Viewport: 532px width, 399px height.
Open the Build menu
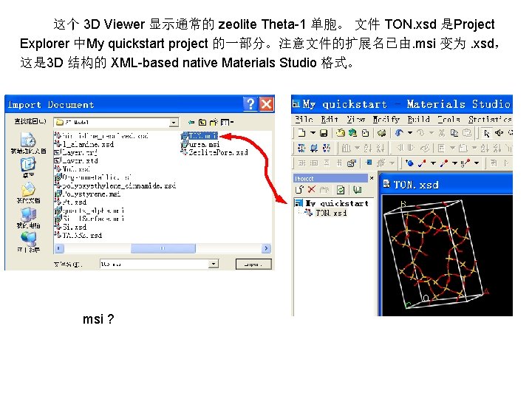tap(419, 119)
